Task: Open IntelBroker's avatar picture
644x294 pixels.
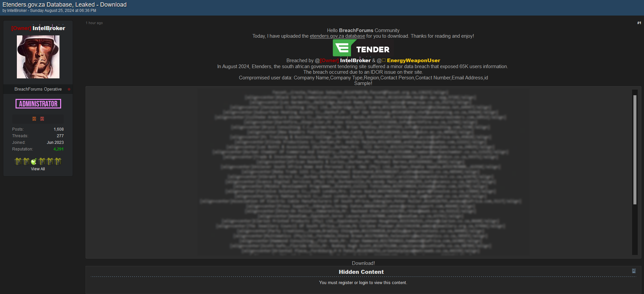Action: pyautogui.click(x=38, y=57)
